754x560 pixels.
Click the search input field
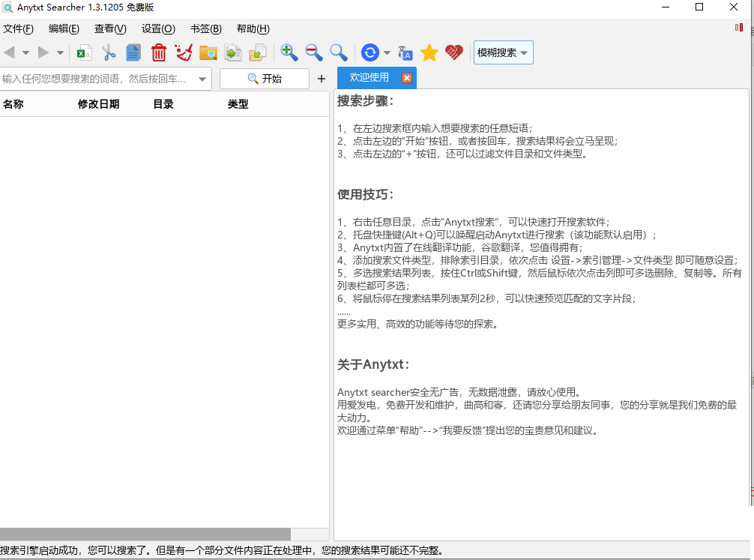pos(97,78)
